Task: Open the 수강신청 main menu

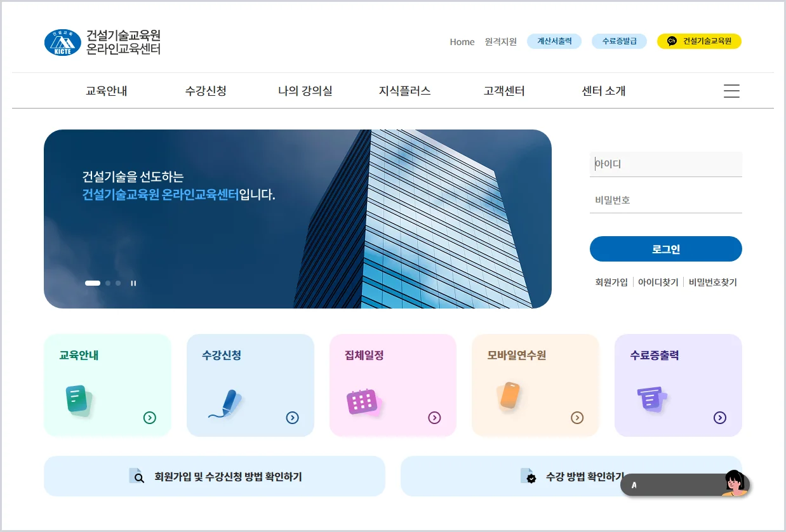Action: (x=206, y=91)
